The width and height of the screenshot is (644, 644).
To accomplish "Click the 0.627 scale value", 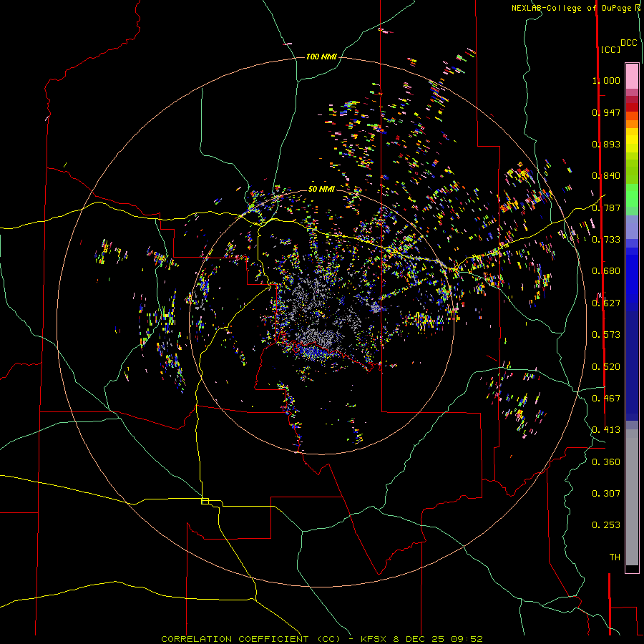I will pyautogui.click(x=606, y=303).
